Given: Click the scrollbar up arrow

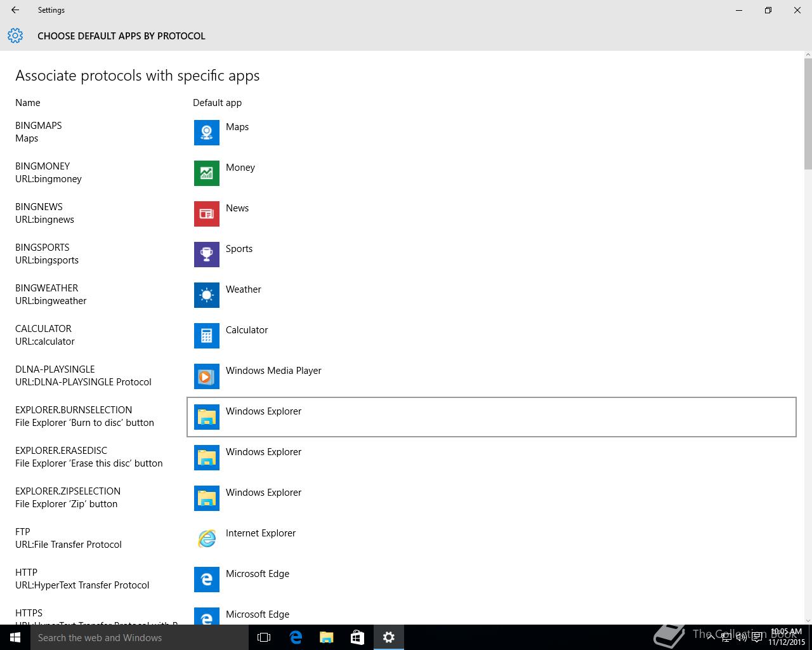Looking at the screenshot, I should coord(808,55).
